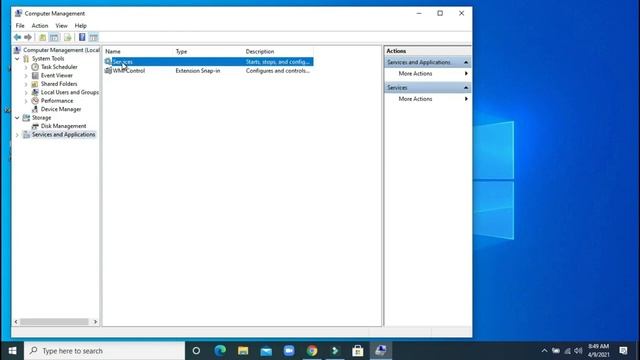Toggle the Show/Hide Console Tree toolbar icon

click(54, 38)
